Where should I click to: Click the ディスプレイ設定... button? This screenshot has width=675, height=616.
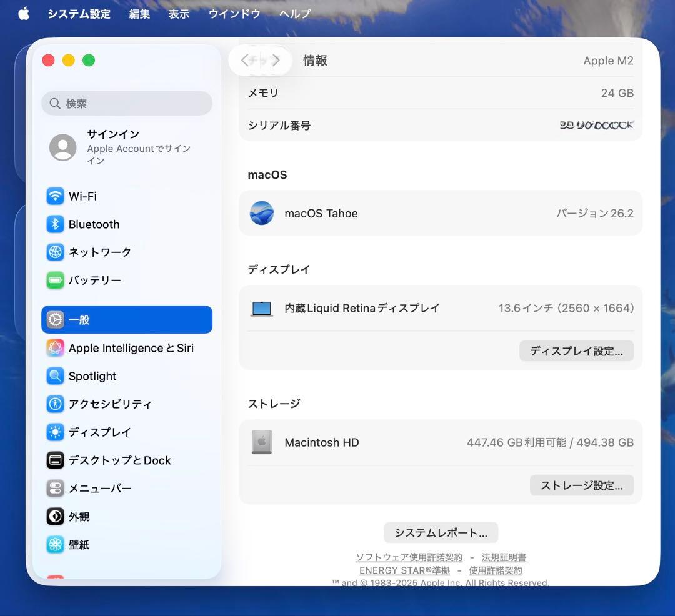coord(576,351)
